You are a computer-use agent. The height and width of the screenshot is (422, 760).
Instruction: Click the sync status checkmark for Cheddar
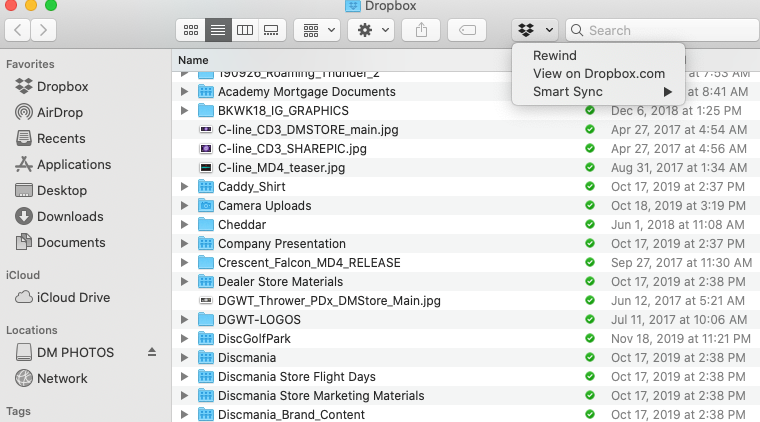coord(590,224)
